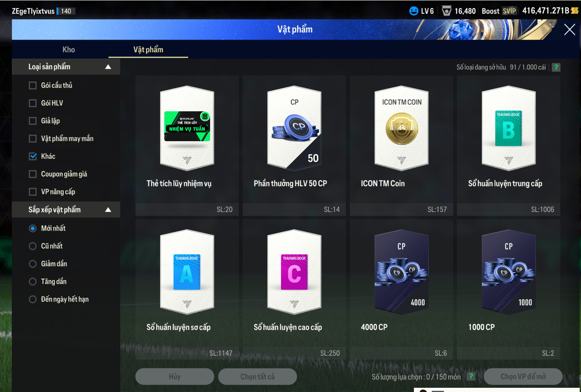This screenshot has height=392, width=581.
Task: Uncheck the Khác filter checkbox
Action: pyautogui.click(x=33, y=156)
